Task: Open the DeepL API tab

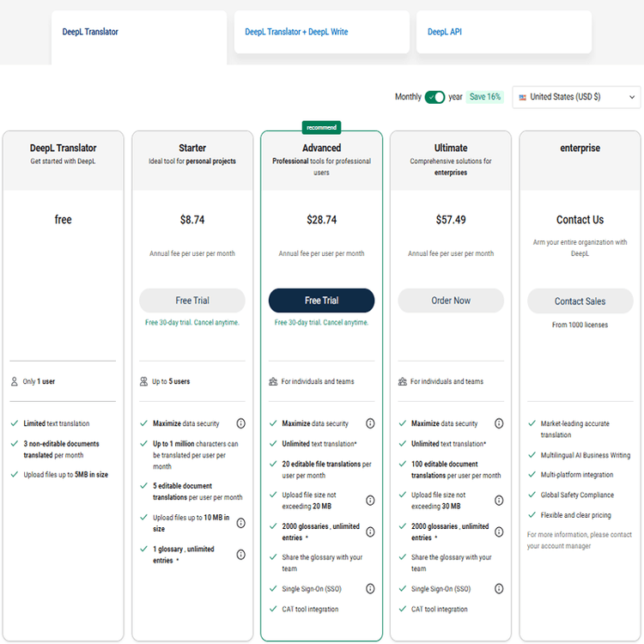Action: click(x=504, y=33)
